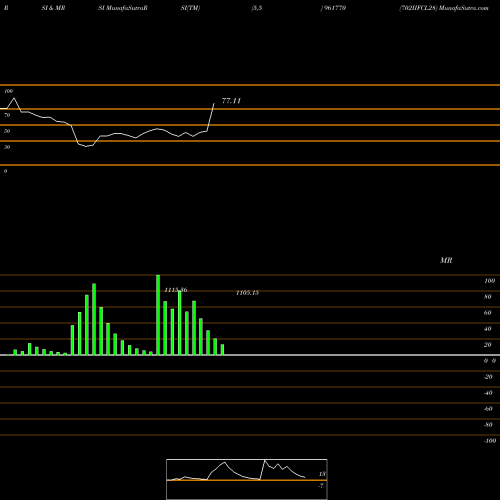Click the RSI axis label 50
Viewport: 500px width, 500px height.
tap(7, 131)
